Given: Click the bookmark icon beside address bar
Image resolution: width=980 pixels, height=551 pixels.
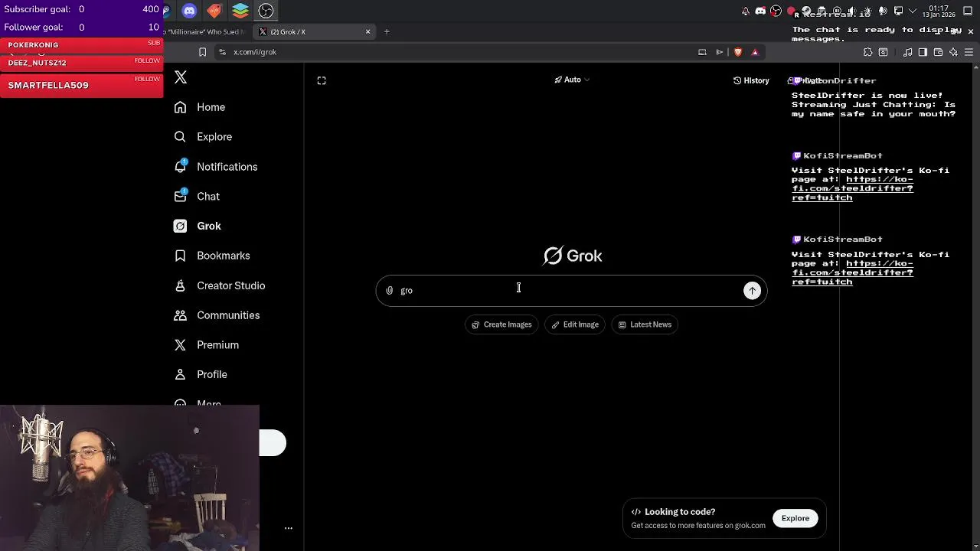Looking at the screenshot, I should pyautogui.click(x=202, y=52).
